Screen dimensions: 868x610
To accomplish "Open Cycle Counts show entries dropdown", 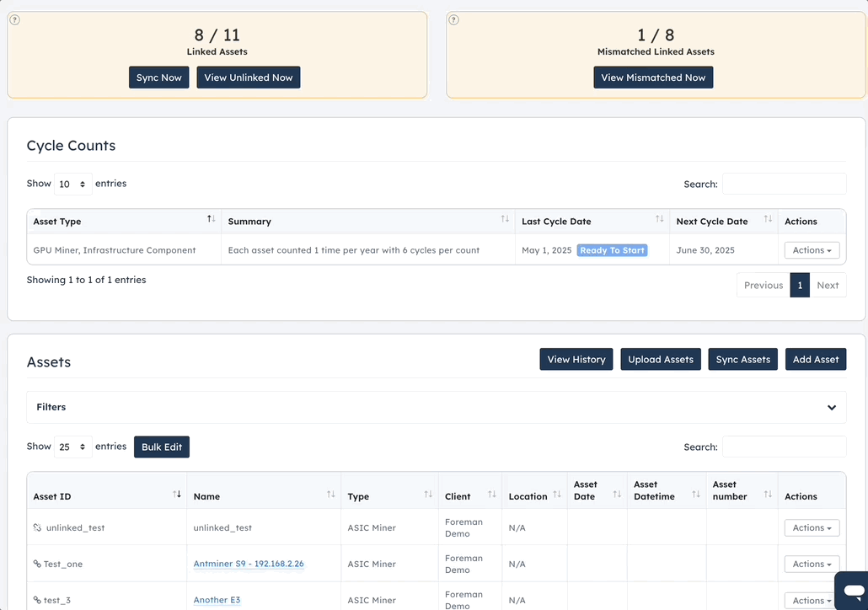I will pyautogui.click(x=72, y=184).
